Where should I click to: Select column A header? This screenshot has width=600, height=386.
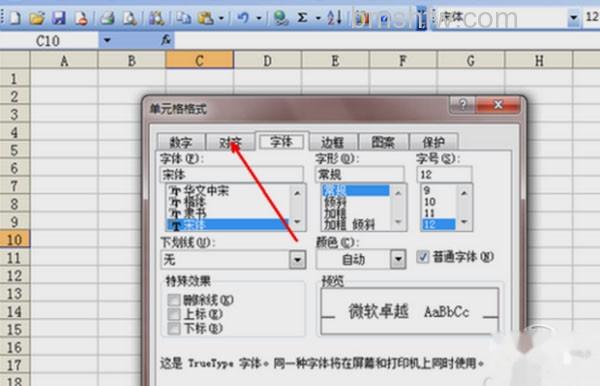point(64,60)
